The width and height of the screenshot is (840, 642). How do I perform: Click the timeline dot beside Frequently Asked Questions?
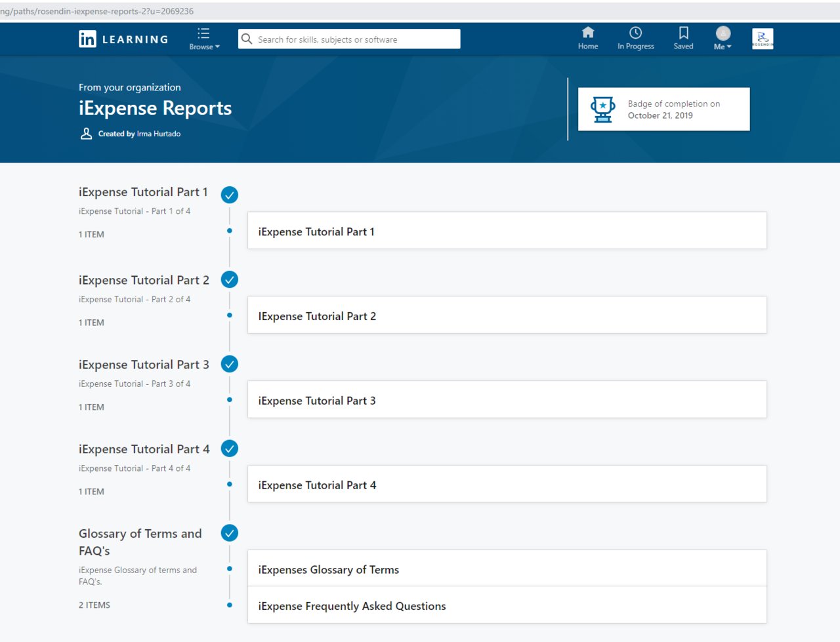tap(230, 605)
